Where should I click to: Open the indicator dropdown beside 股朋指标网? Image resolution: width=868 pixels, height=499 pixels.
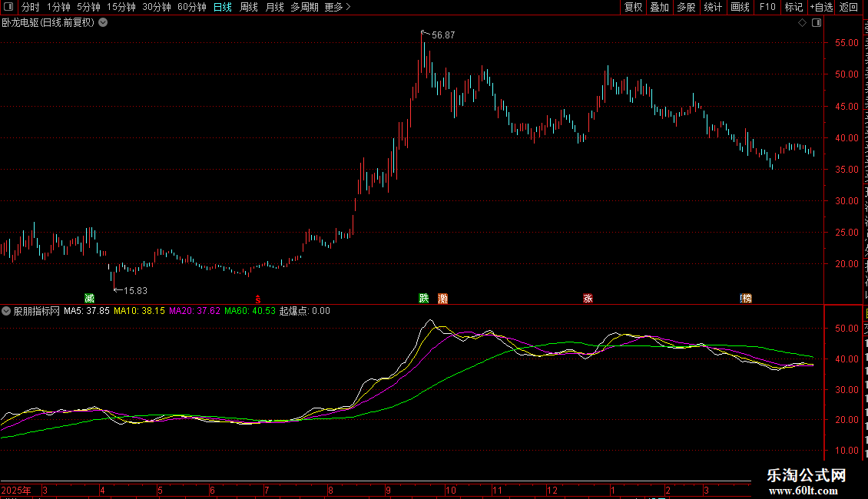(6, 311)
